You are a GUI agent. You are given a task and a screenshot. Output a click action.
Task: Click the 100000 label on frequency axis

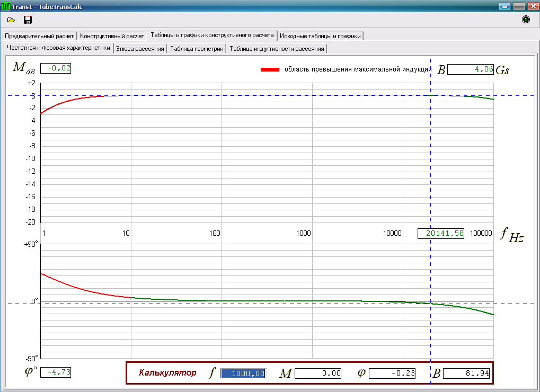[x=481, y=233]
